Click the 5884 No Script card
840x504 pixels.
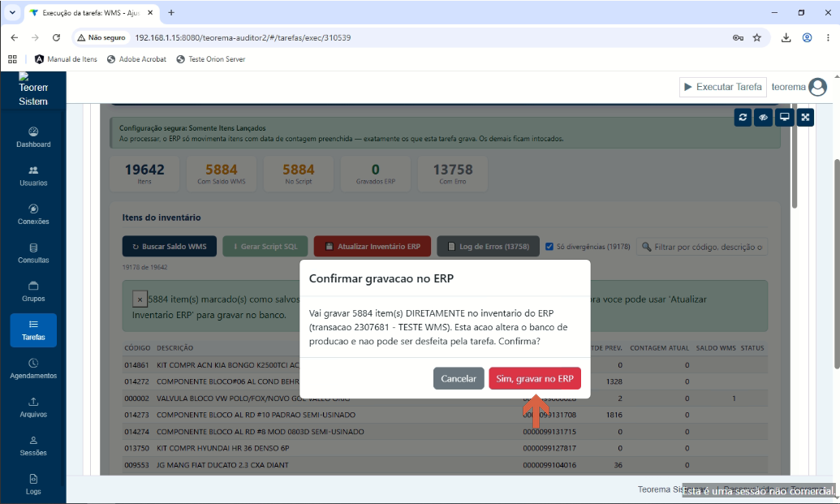(x=299, y=174)
